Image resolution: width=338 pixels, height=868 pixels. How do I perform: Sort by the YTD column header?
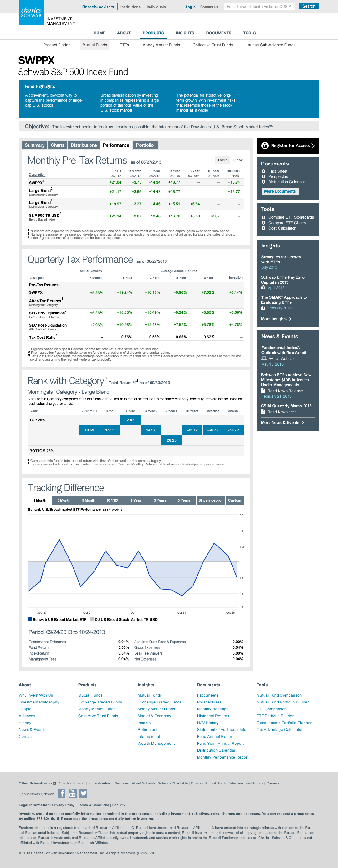(x=117, y=171)
